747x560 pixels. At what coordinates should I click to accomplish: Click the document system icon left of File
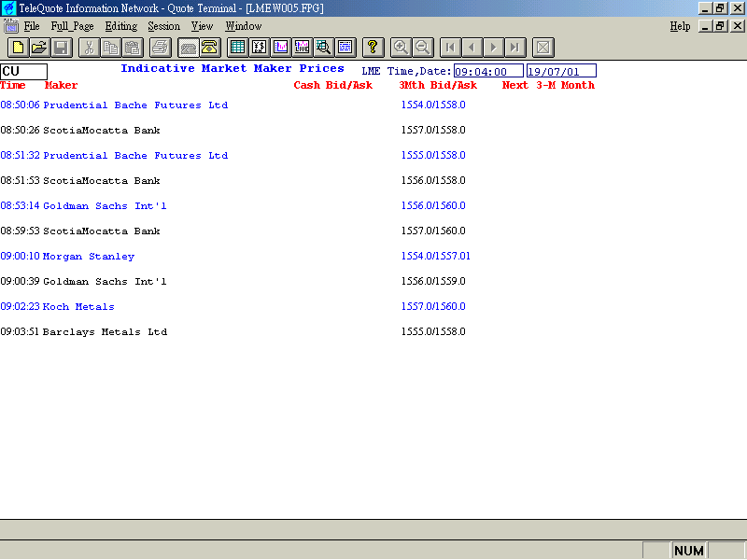click(x=11, y=26)
